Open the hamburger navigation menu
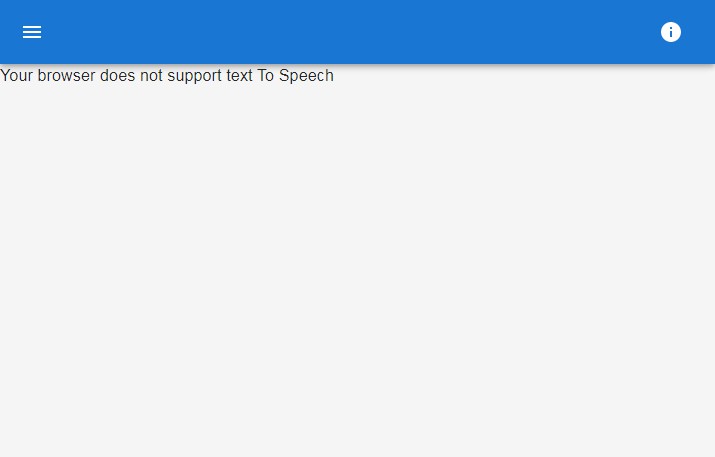The width and height of the screenshot is (715, 457). 32,32
